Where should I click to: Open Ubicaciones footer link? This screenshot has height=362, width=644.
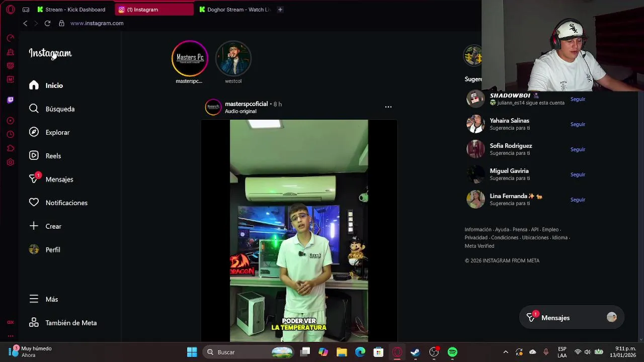click(535, 238)
